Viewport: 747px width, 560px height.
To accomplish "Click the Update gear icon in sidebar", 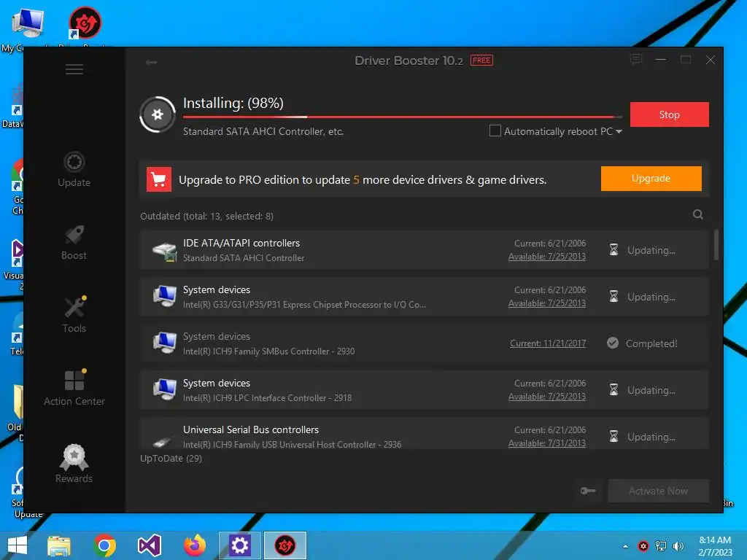I will (x=74, y=162).
